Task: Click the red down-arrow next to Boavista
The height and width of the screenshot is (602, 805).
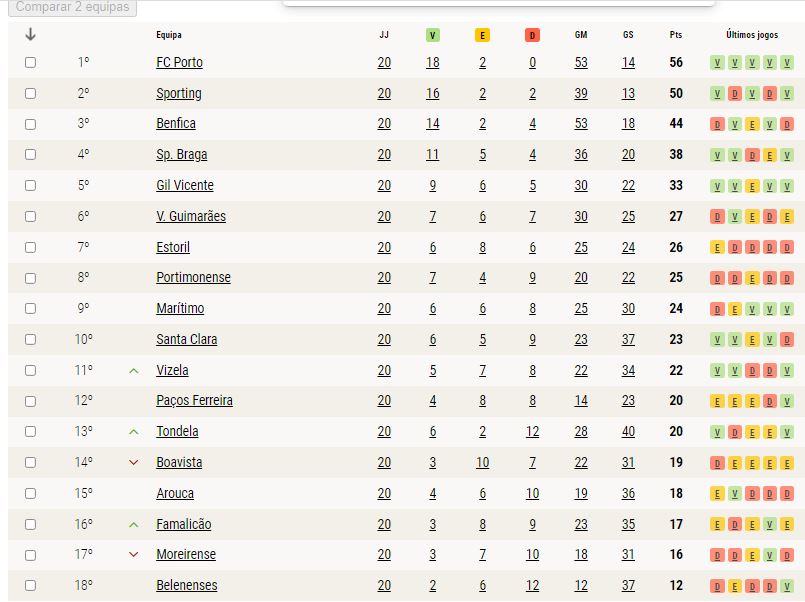Action: [133, 462]
